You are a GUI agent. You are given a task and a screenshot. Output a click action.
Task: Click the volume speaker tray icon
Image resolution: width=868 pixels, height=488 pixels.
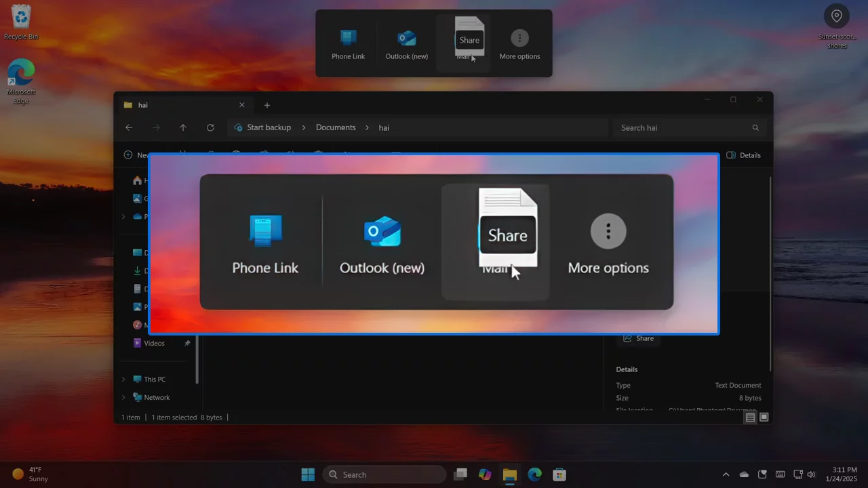coord(812,474)
